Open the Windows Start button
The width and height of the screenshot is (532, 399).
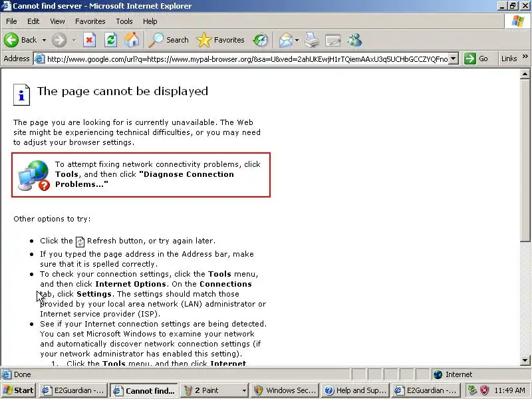(x=19, y=390)
